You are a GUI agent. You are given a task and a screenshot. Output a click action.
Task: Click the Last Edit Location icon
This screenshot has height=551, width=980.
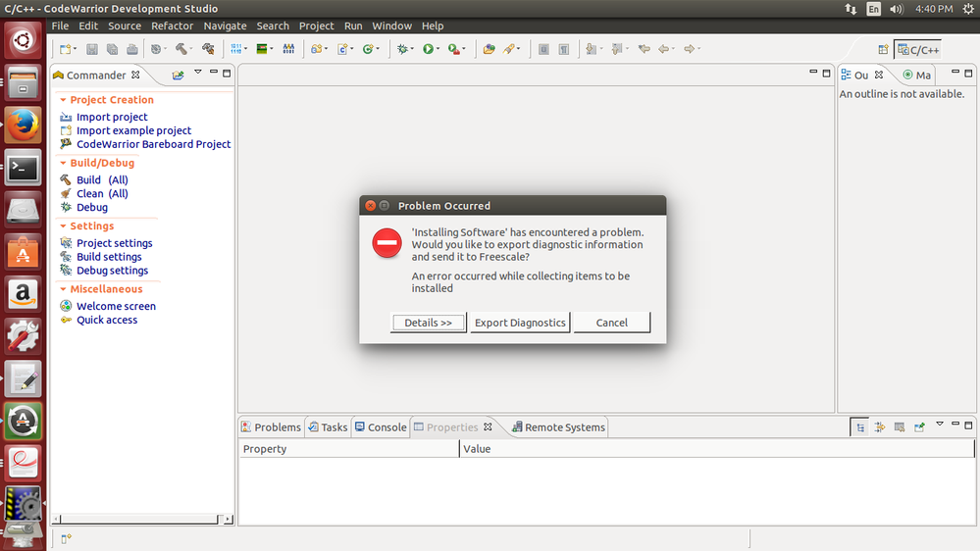tap(644, 49)
